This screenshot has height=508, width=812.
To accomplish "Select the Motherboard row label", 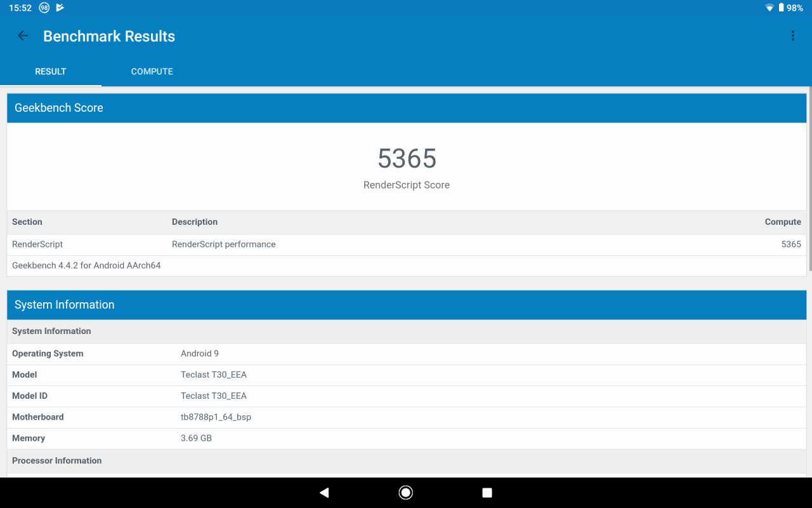I will point(38,417).
